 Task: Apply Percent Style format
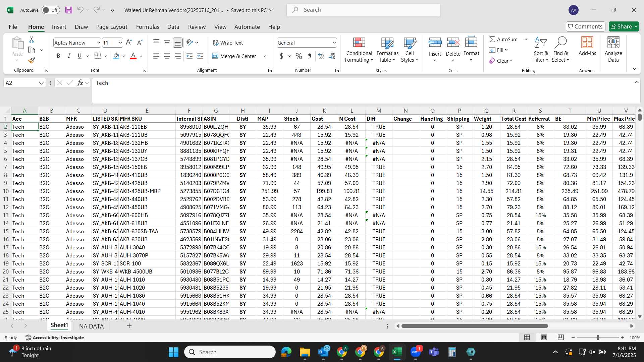point(299,56)
